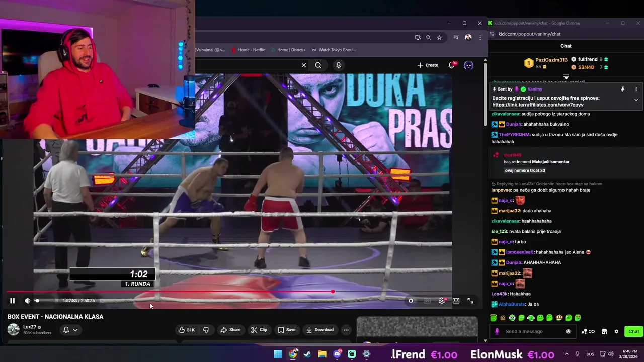The width and height of the screenshot is (644, 362).
Task: Click the ThePYRROHM username in chat
Action: [514, 135]
